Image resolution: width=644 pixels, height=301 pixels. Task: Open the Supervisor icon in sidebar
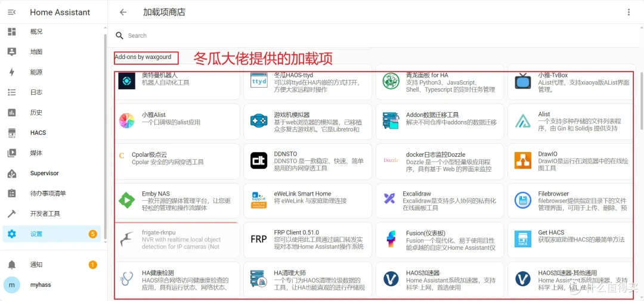[12, 173]
